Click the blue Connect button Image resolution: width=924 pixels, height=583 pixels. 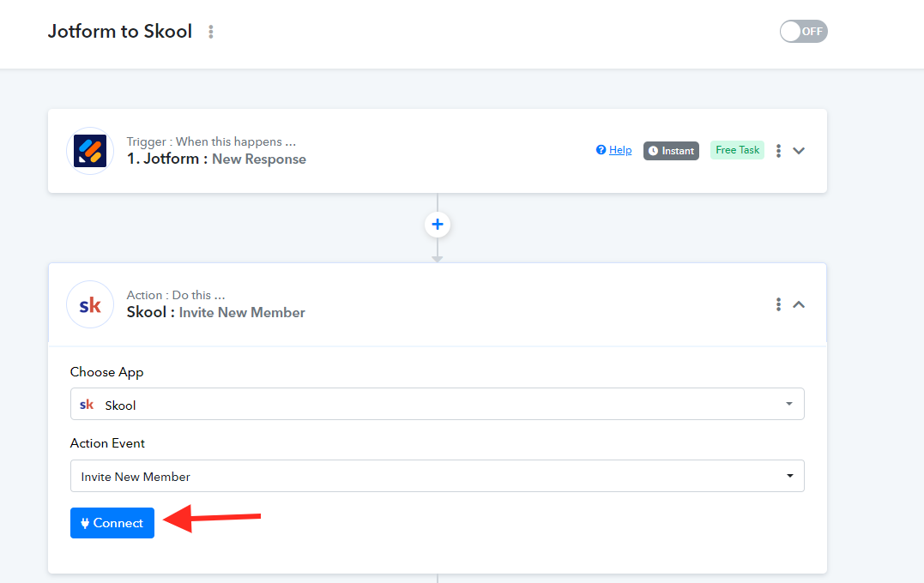point(112,523)
